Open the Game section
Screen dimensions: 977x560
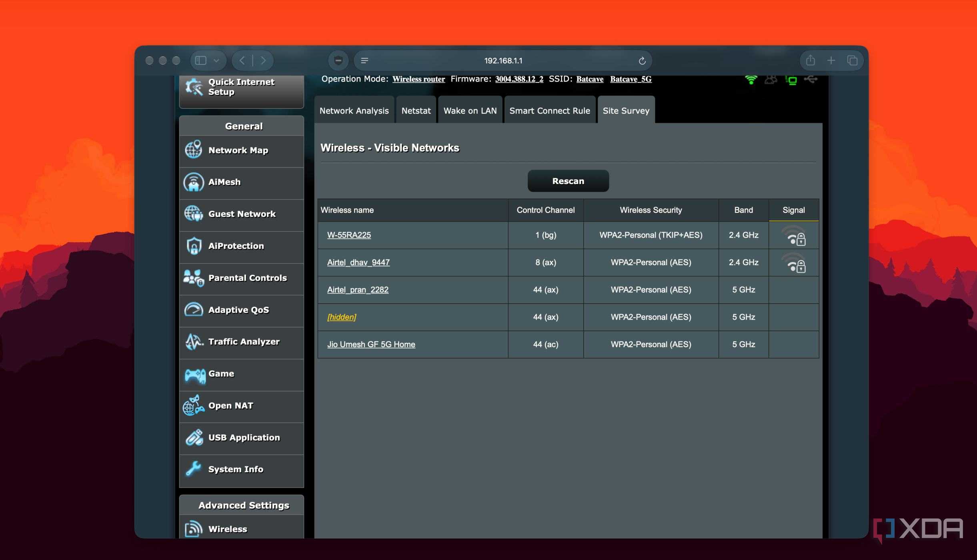[241, 374]
